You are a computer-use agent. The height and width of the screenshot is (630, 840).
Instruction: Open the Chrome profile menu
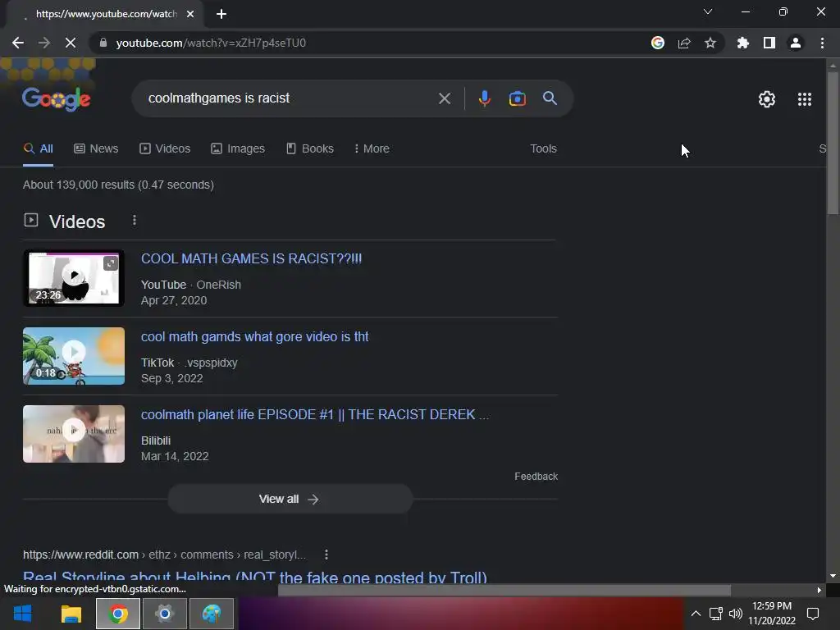(796, 43)
